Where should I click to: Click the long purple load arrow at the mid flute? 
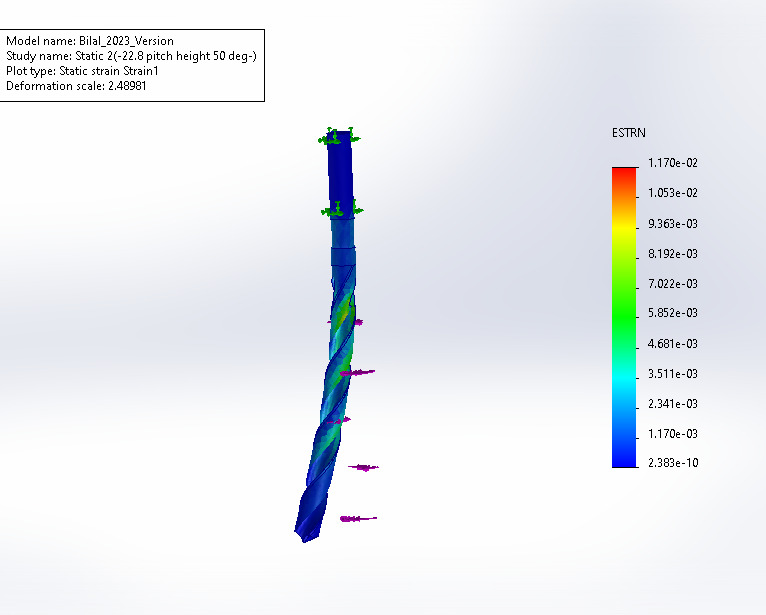357,373
